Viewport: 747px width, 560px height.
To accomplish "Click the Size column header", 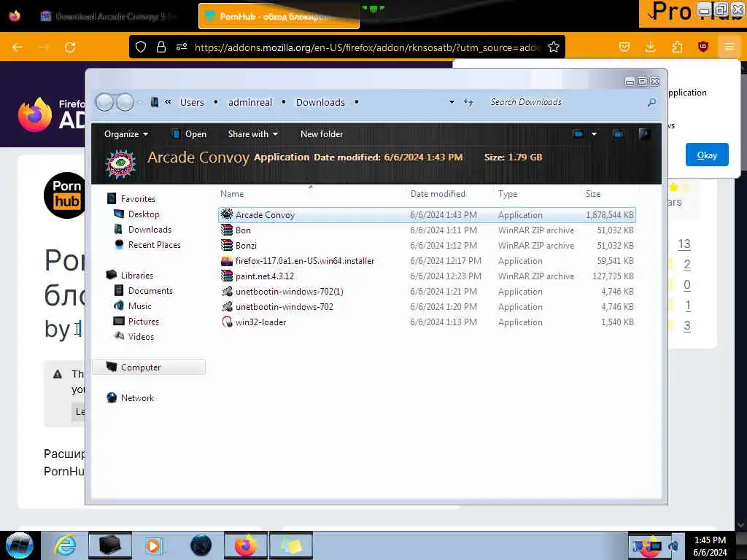I will [x=593, y=194].
